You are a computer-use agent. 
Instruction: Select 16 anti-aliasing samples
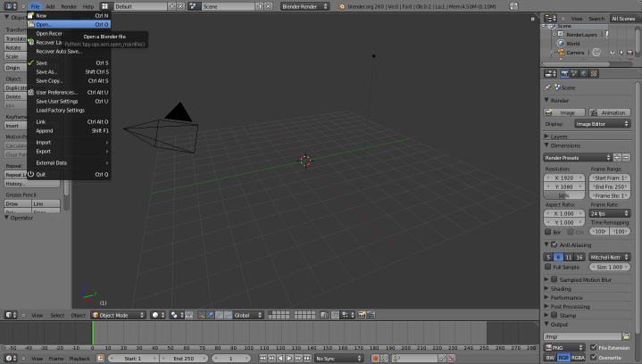click(579, 257)
